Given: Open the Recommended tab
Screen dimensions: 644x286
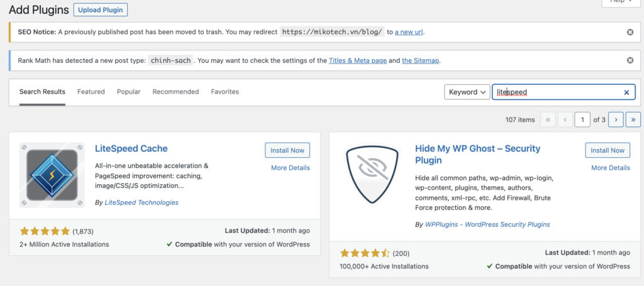Looking at the screenshot, I should pyautogui.click(x=175, y=92).
